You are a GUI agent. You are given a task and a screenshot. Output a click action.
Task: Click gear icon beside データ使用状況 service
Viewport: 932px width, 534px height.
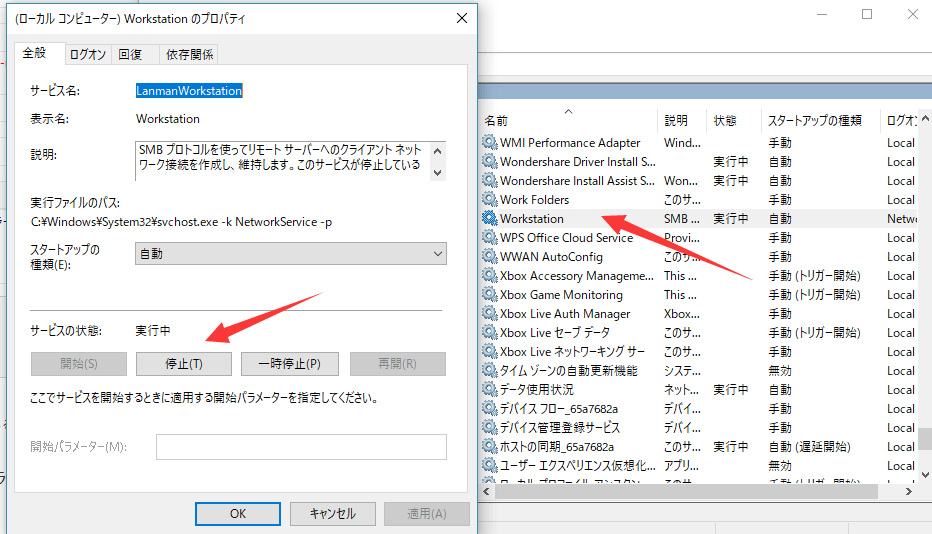(x=489, y=389)
